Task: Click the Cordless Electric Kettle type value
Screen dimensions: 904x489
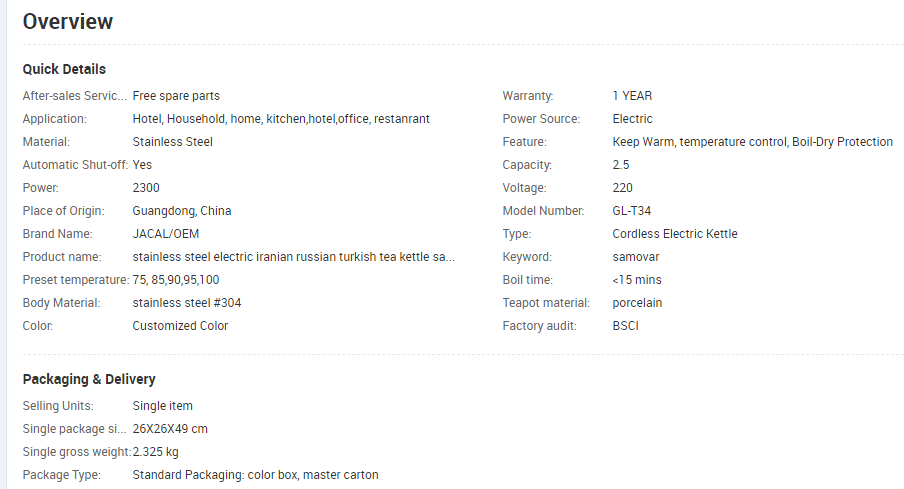Action: click(x=675, y=234)
